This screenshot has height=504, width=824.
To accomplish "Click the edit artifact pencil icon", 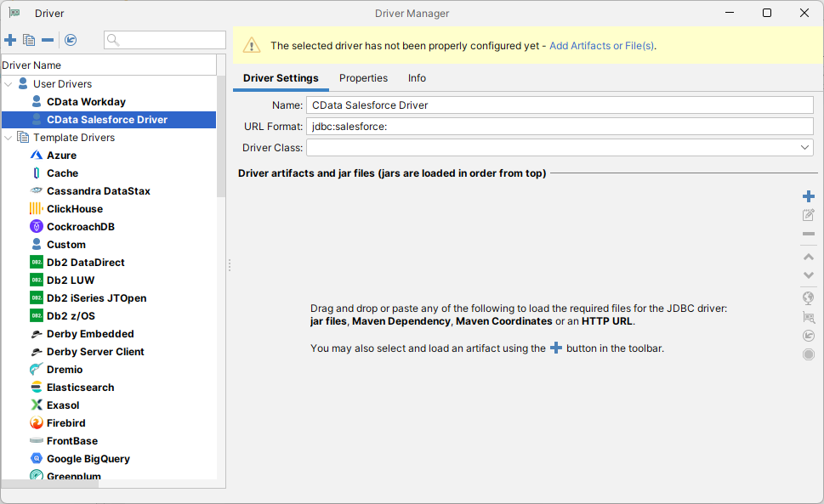I will tap(808, 216).
